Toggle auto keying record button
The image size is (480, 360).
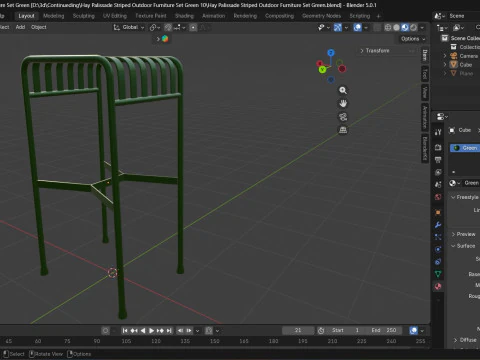[105, 331]
